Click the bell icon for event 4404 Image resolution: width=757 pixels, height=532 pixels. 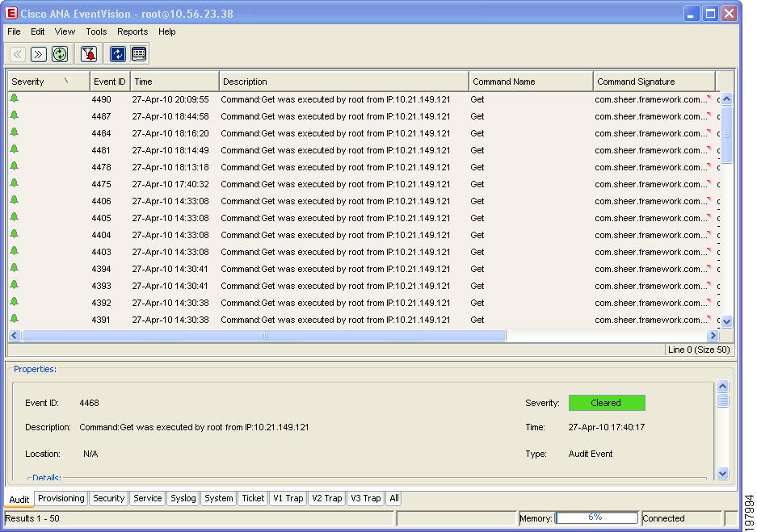pyautogui.click(x=15, y=234)
